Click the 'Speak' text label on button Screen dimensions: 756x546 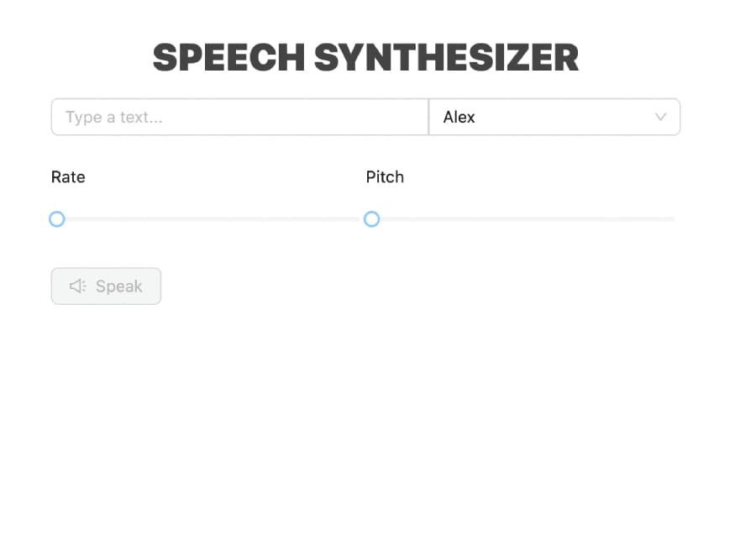(x=119, y=286)
